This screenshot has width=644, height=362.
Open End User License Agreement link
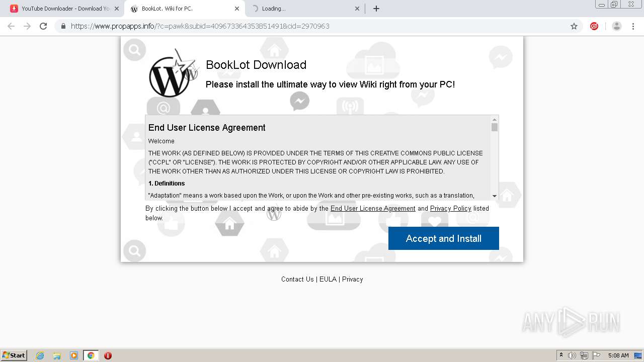[373, 208]
